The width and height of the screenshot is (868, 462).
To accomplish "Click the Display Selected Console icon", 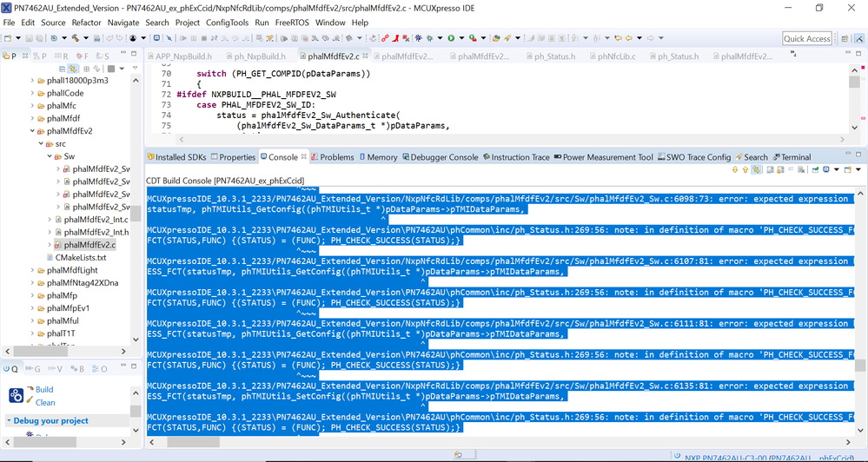I will click(826, 170).
